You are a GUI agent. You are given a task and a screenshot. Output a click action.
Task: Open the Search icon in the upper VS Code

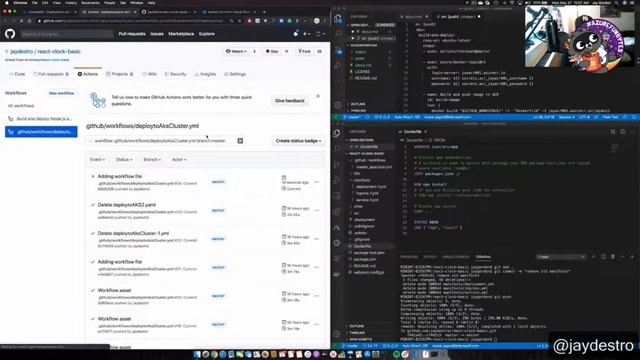point(338,34)
